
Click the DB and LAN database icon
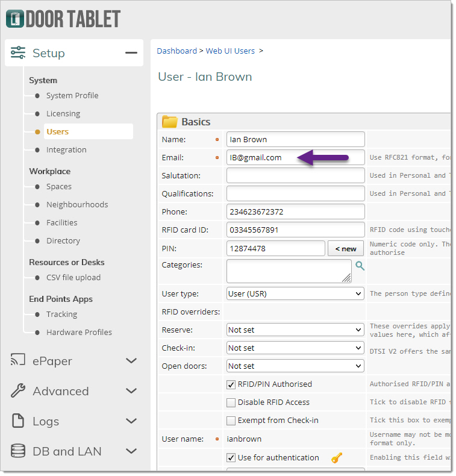(x=18, y=451)
